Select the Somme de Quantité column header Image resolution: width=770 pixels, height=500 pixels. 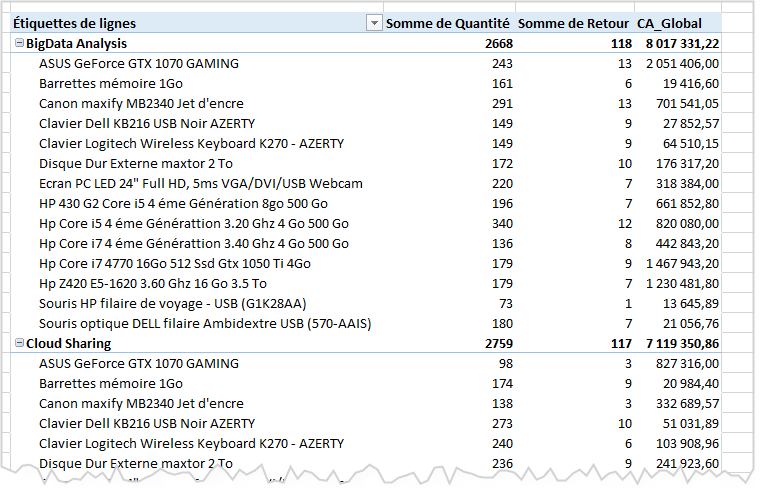447,23
